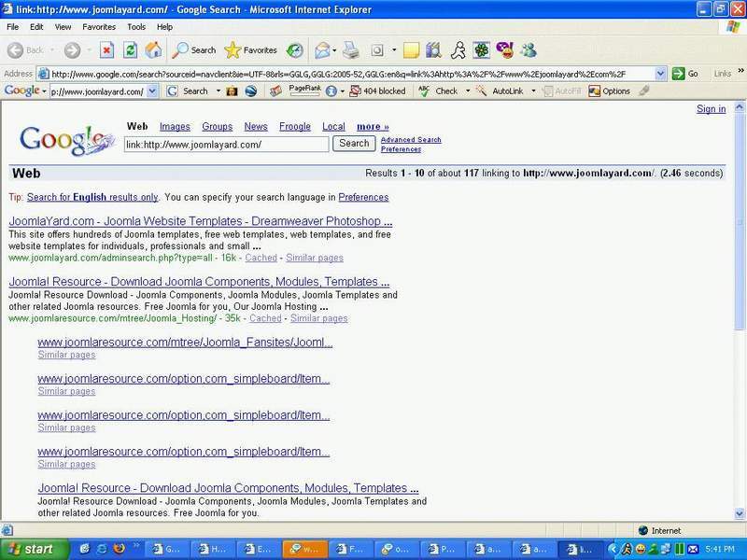The image size is (747, 560).
Task: Open the Tools menu
Action: click(x=136, y=27)
